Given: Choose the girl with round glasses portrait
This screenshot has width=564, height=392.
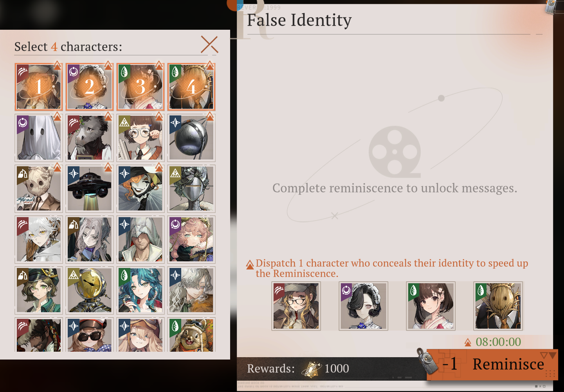Looking at the screenshot, I should pos(141,138).
